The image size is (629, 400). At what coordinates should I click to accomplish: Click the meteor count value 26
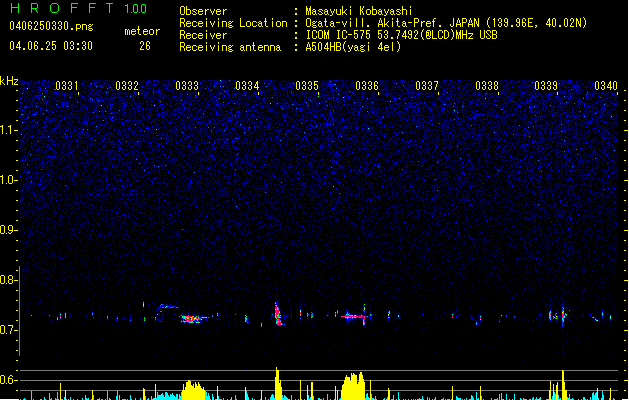(x=145, y=46)
